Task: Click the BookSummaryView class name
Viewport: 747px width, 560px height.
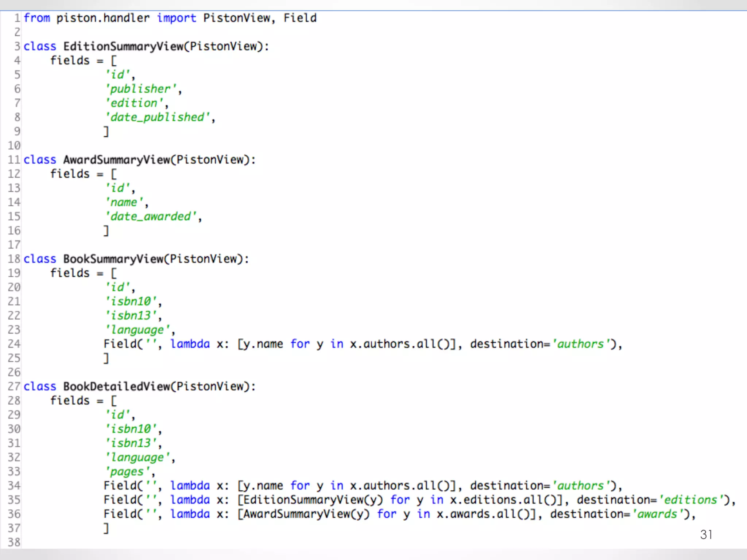Action: coord(113,259)
